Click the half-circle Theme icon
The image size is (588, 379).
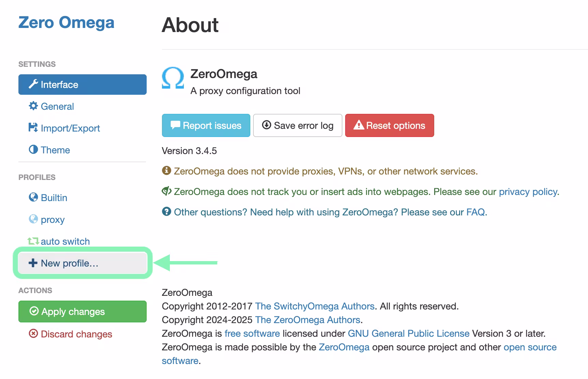pyautogui.click(x=33, y=150)
